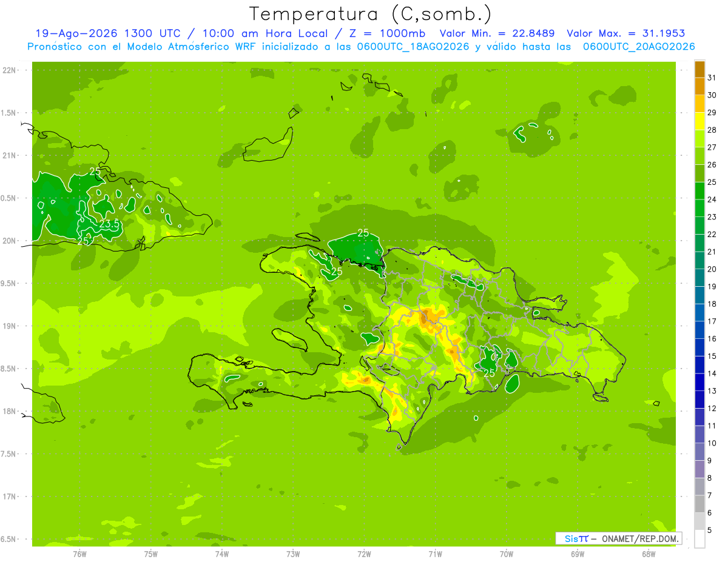Click the '14' value on the color scale
The width and height of the screenshot is (728, 562).
712,374
